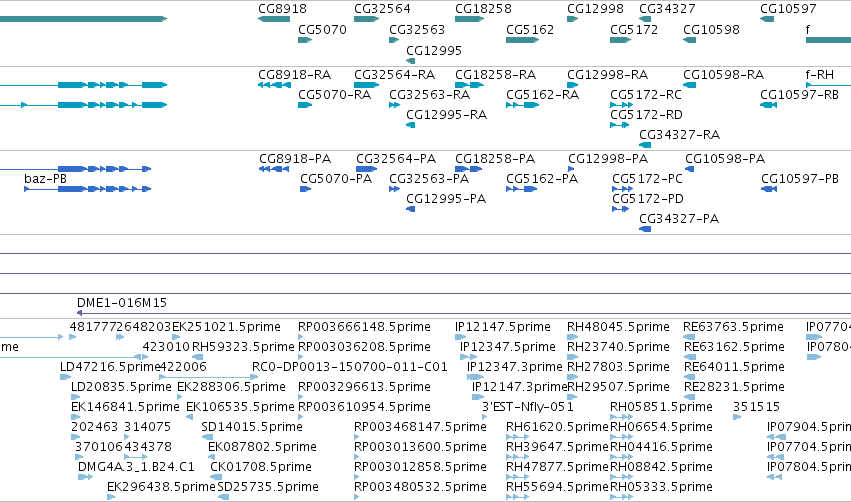851x502 pixels.
Task: Select the CG12995 gene label
Action: click(x=434, y=50)
